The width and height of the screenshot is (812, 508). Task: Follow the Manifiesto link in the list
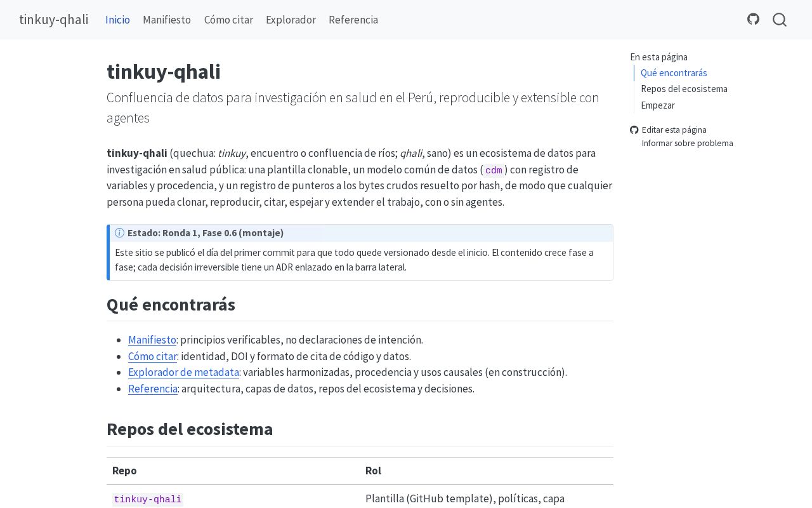coord(152,340)
